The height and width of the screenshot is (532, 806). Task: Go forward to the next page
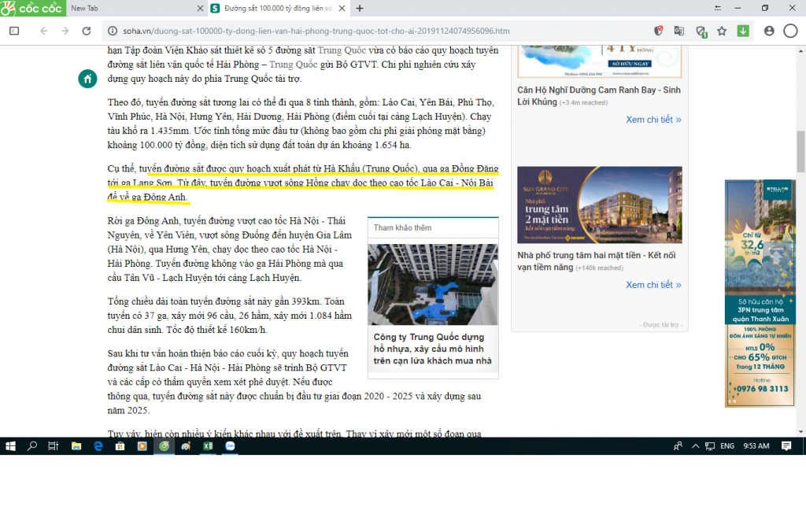(65, 31)
